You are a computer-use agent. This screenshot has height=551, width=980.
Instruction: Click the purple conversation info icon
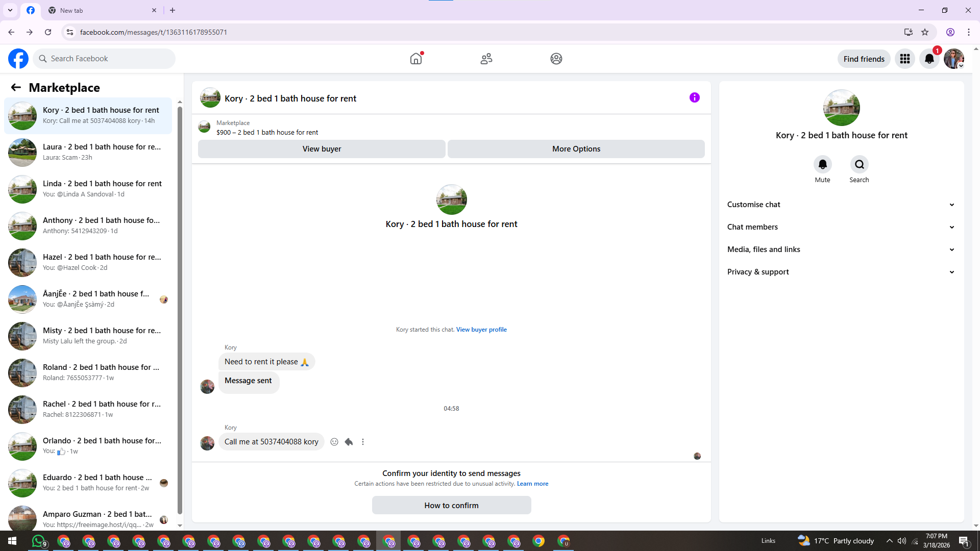pyautogui.click(x=694, y=97)
